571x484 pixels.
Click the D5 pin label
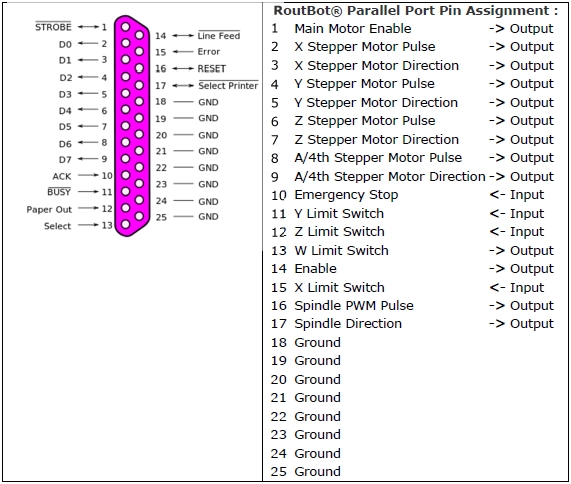(x=65, y=127)
